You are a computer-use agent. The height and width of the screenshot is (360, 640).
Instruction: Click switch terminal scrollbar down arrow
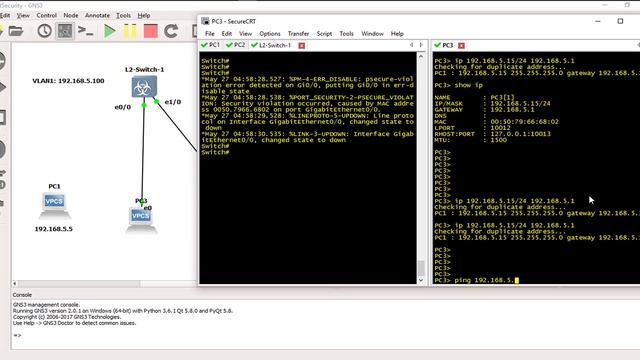click(421, 280)
